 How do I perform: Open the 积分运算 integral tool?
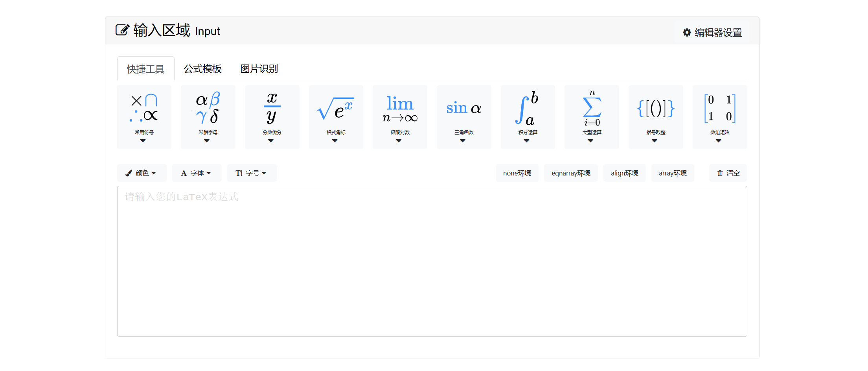click(x=528, y=117)
